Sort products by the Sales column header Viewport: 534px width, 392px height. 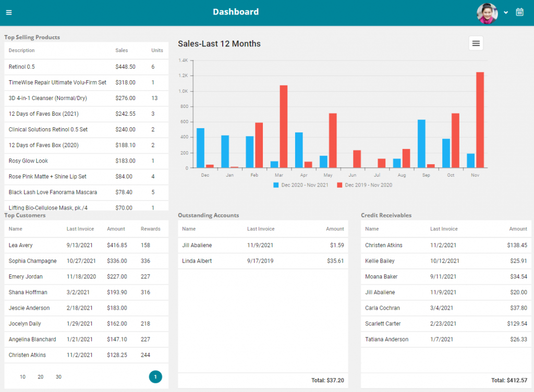pyautogui.click(x=122, y=51)
